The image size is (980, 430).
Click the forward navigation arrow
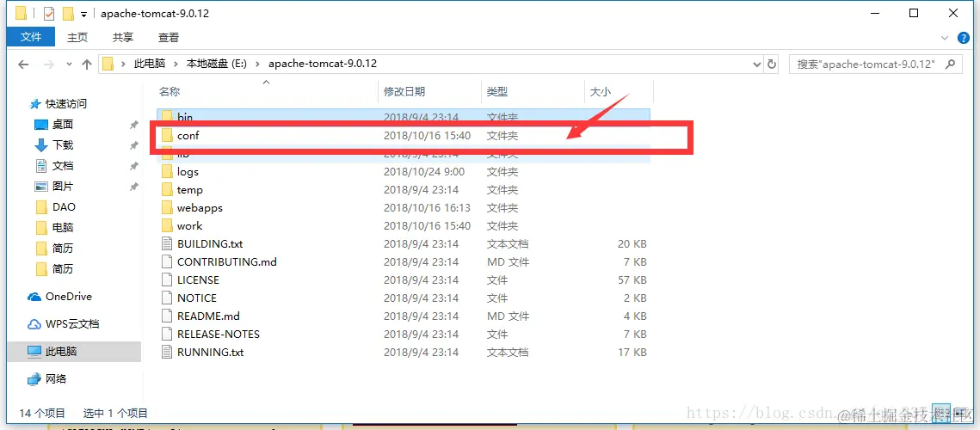coord(49,64)
